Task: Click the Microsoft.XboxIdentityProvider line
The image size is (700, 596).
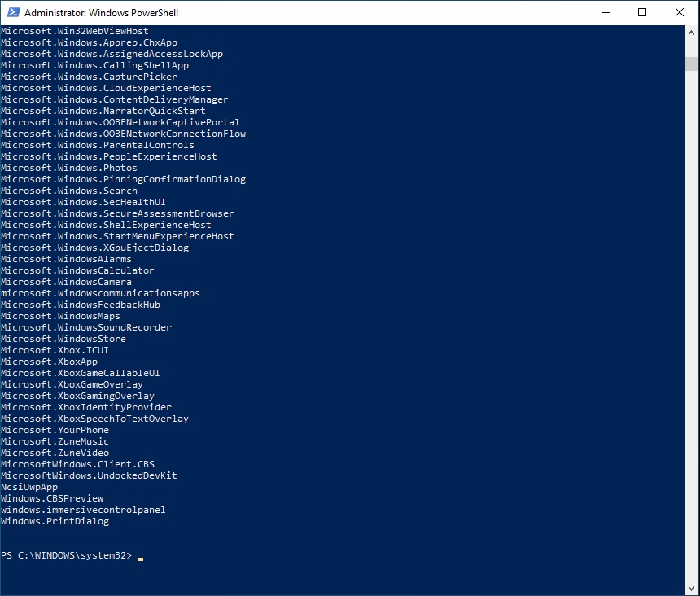Action: [86, 407]
